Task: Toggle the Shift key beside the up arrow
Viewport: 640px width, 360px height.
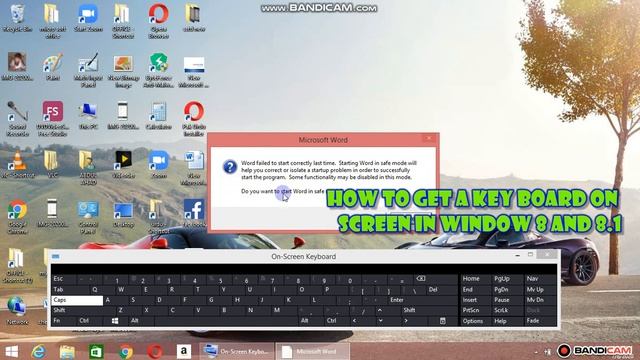Action: pyautogui.click(x=429, y=310)
